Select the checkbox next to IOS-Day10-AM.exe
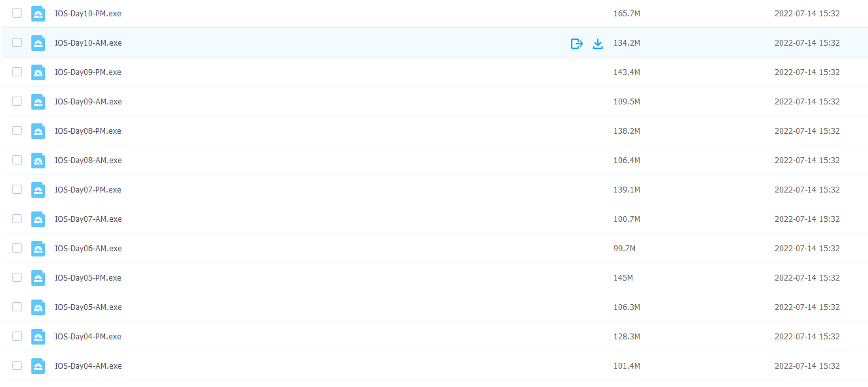This screenshot has width=868, height=387. 17,42
